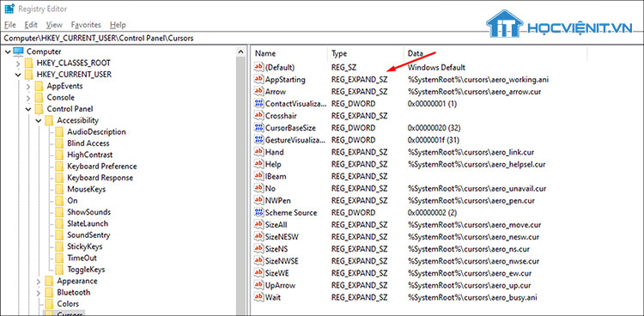Select the SoundSentry key
The image size is (644, 316).
[88, 235]
